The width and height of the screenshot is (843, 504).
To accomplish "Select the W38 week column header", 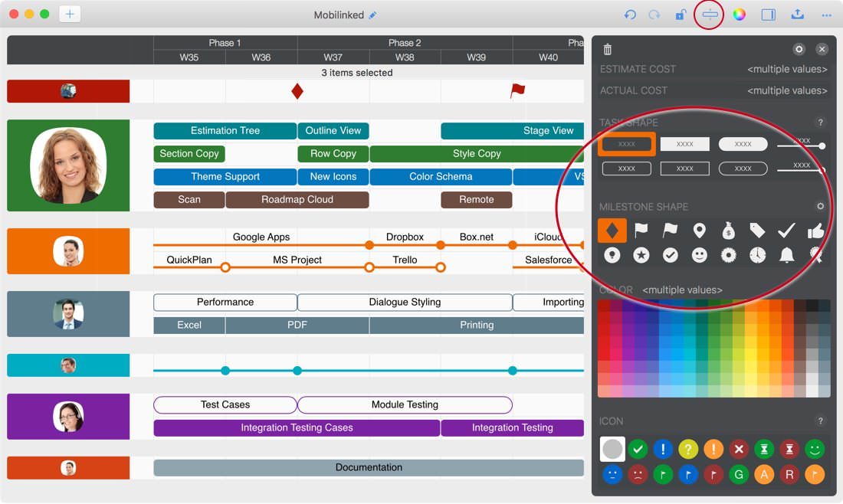I will [x=405, y=57].
